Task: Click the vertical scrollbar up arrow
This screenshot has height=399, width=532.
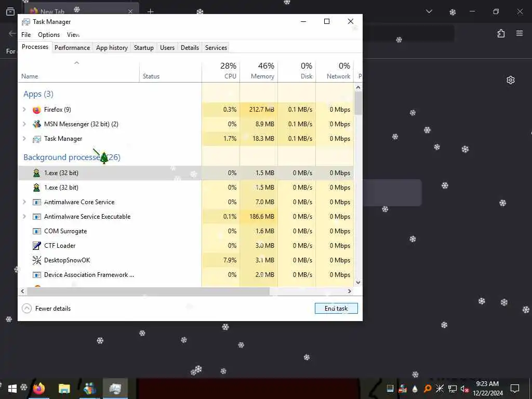Action: [358, 87]
